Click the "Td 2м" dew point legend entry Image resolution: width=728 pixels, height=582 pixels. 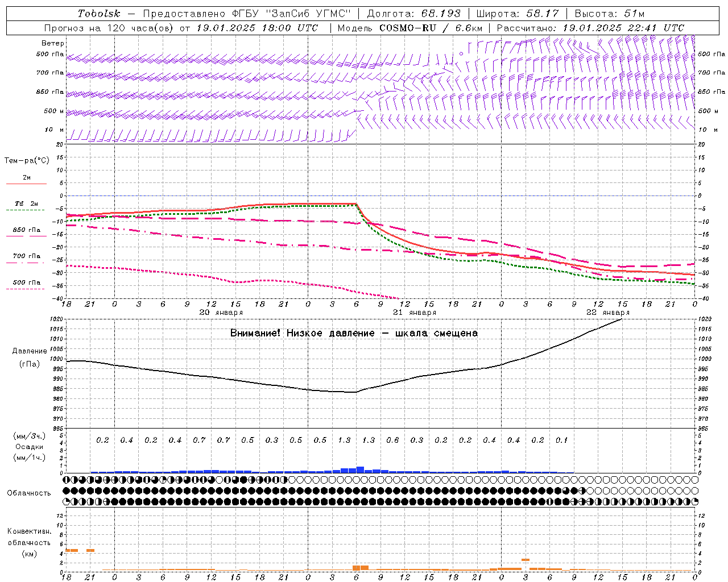pyautogui.click(x=26, y=203)
